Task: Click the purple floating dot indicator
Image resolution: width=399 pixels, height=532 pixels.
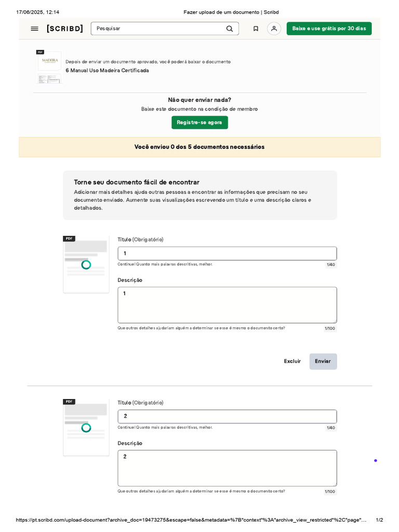Action: point(376,460)
